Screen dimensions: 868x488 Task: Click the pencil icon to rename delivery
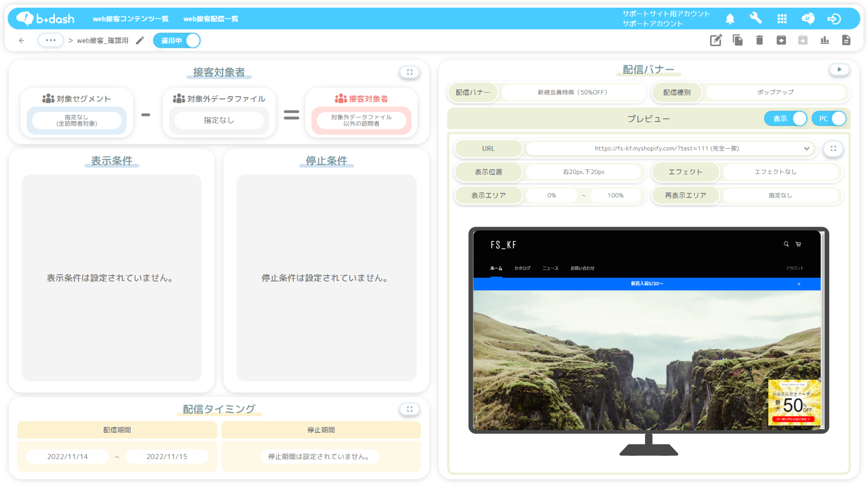(140, 40)
